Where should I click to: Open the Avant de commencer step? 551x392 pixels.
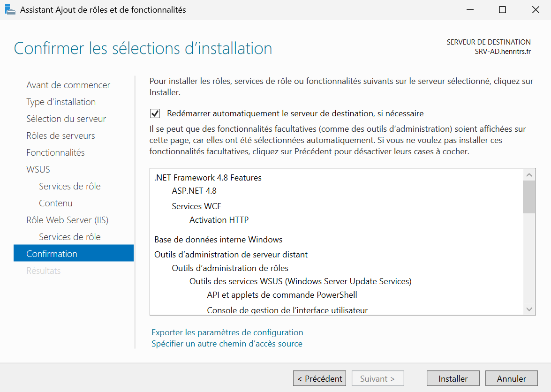(x=68, y=85)
